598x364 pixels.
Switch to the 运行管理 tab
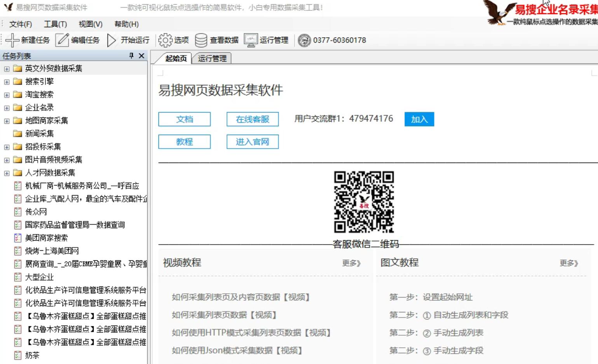coord(212,59)
